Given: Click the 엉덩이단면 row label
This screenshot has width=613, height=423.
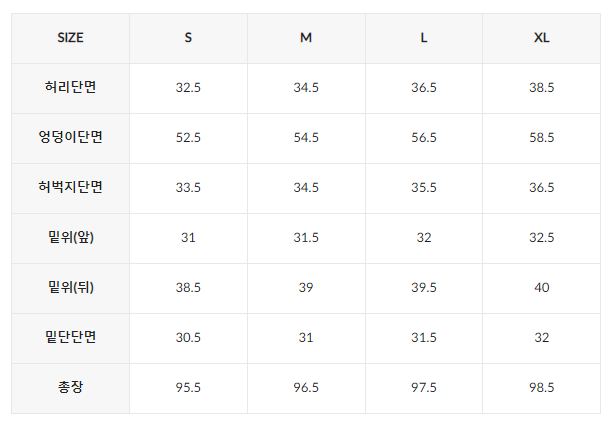Looking at the screenshot, I should click(x=70, y=137).
